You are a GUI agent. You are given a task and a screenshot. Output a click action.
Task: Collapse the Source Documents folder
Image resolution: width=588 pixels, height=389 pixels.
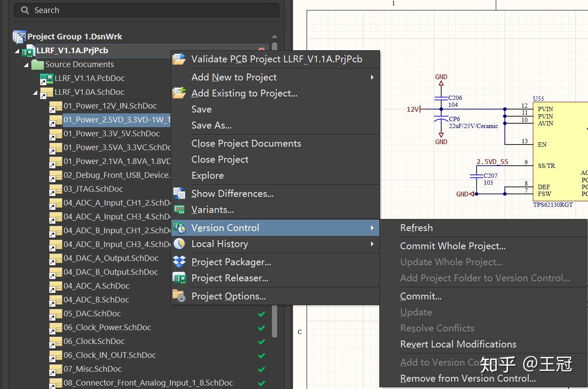click(x=26, y=65)
